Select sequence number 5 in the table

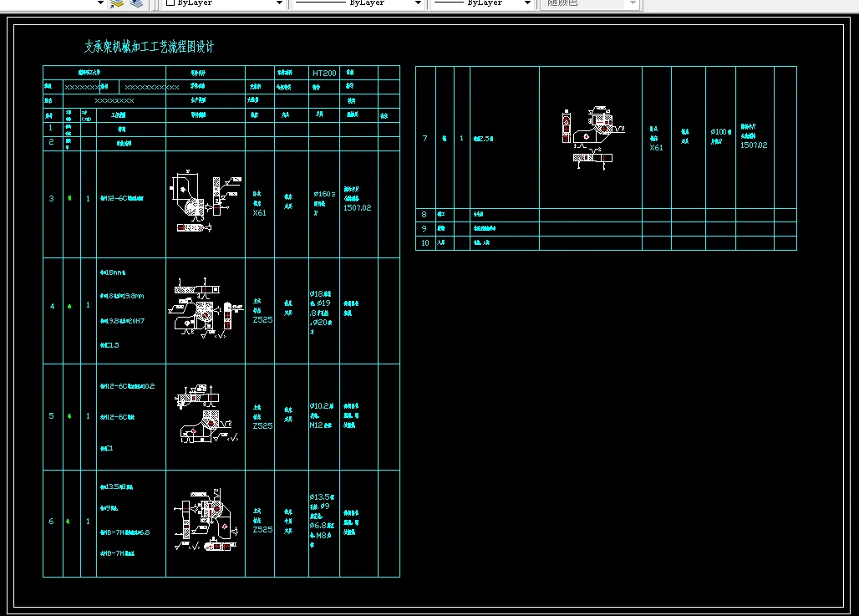click(x=52, y=416)
